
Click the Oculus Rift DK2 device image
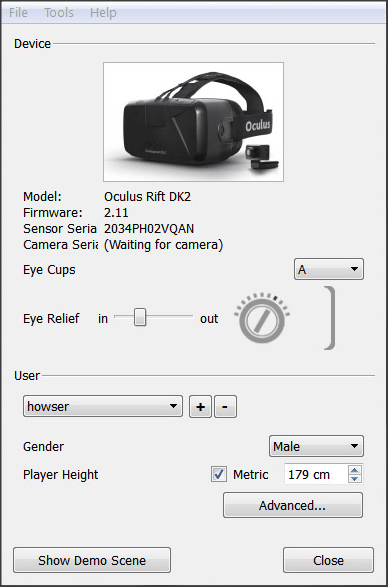(x=193, y=122)
